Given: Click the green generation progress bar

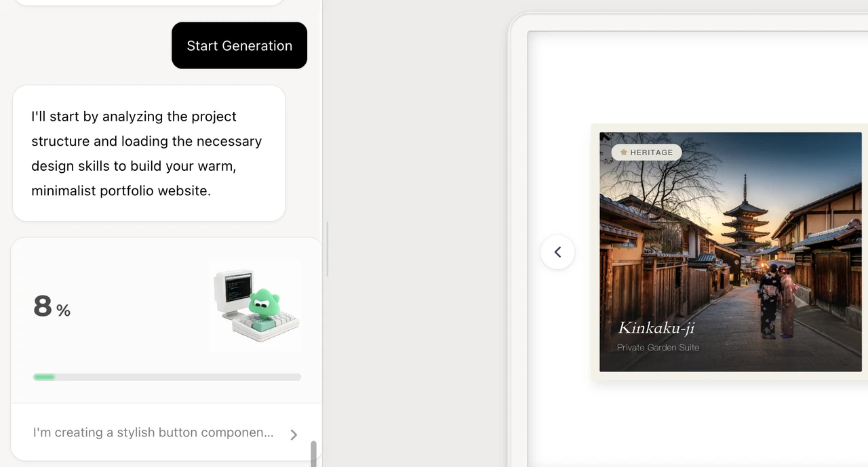Looking at the screenshot, I should [x=44, y=377].
